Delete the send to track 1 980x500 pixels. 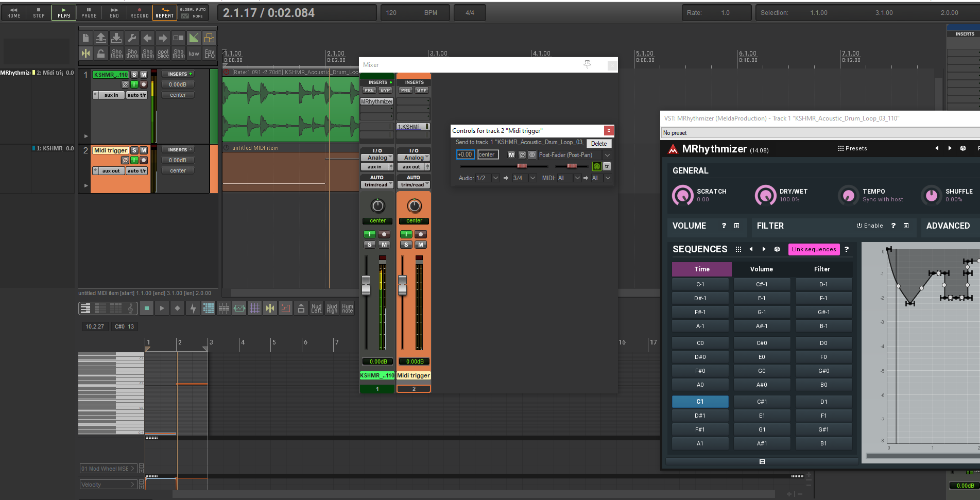click(598, 144)
